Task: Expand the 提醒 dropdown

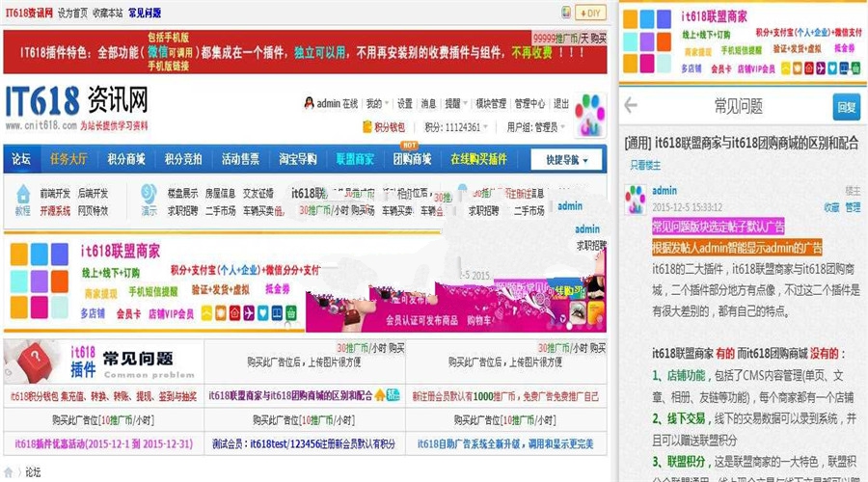Action: click(455, 103)
